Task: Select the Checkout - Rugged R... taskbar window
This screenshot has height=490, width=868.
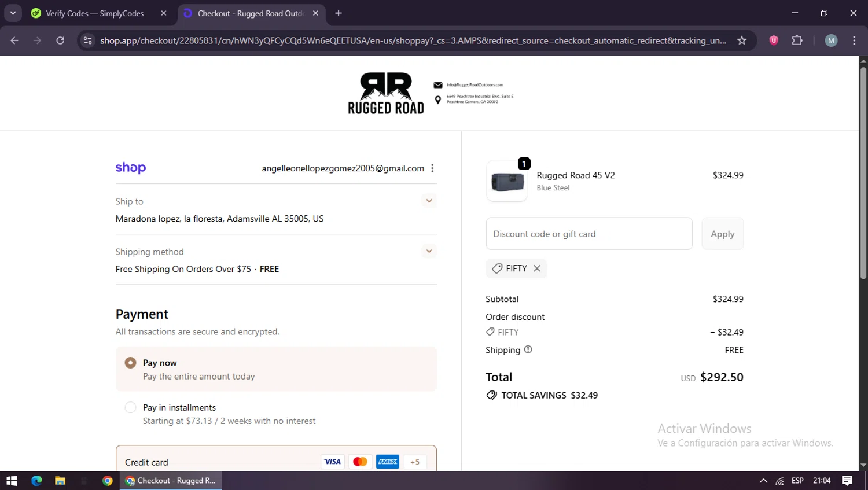Action: pyautogui.click(x=171, y=481)
